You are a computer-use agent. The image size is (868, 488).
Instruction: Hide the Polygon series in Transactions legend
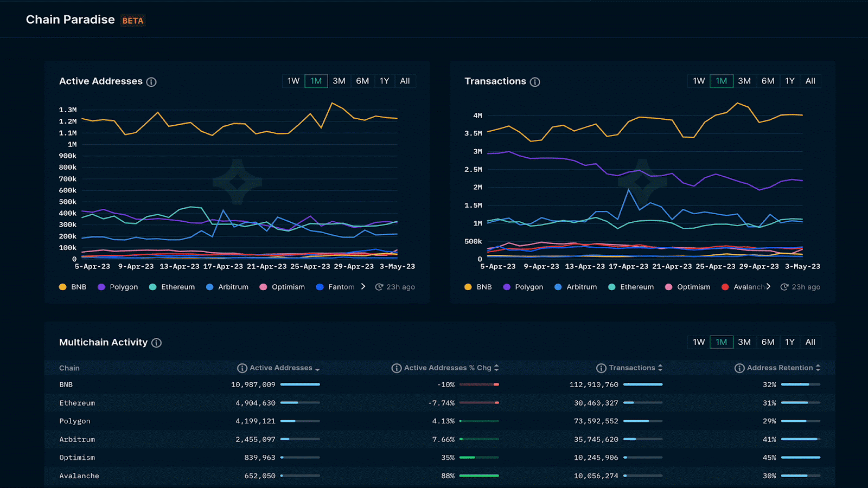tap(522, 287)
